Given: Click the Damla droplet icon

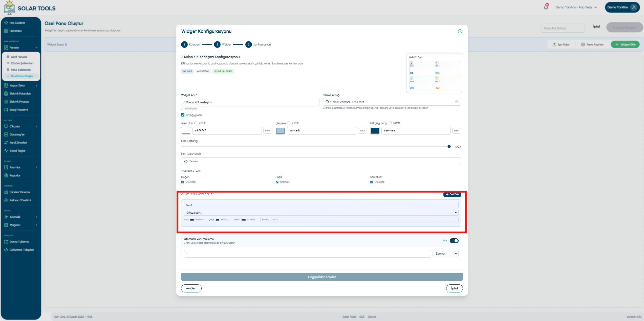Looking at the screenshot, I should (x=186, y=161).
